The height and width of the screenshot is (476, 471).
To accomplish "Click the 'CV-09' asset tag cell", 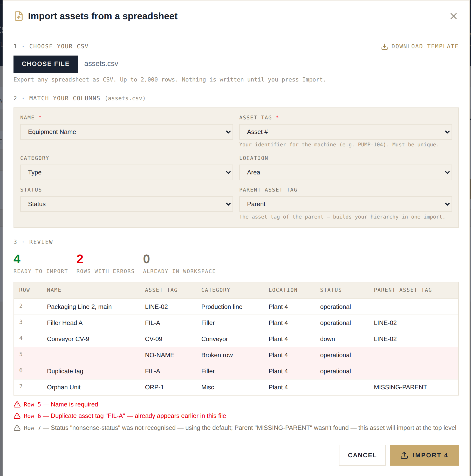I will (x=154, y=339).
